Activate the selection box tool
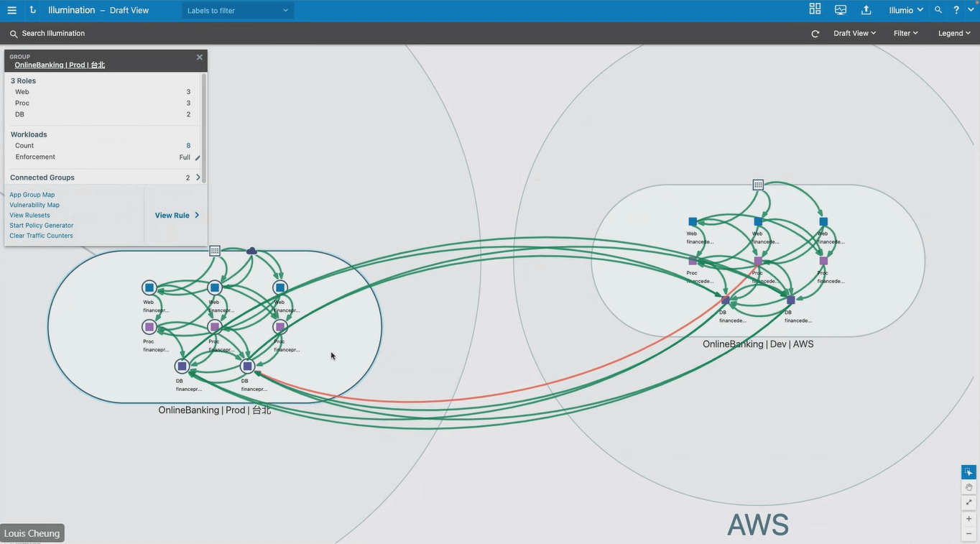This screenshot has width=980, height=544. pos(969,472)
